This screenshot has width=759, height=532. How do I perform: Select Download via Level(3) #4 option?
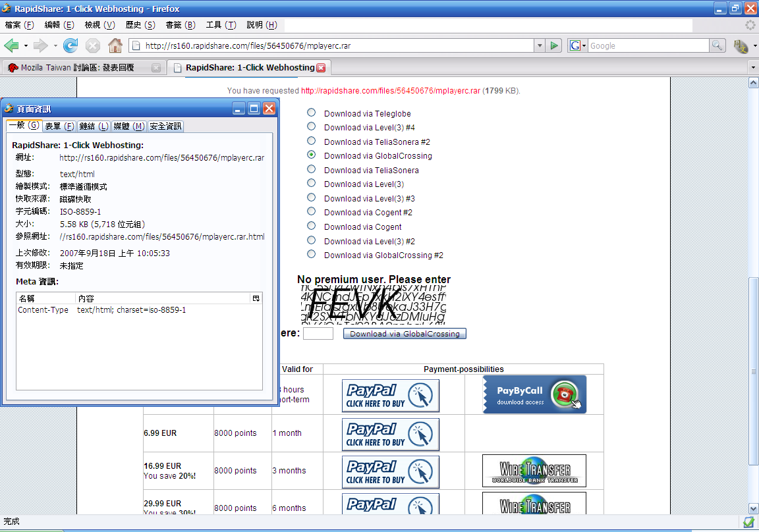point(311,126)
